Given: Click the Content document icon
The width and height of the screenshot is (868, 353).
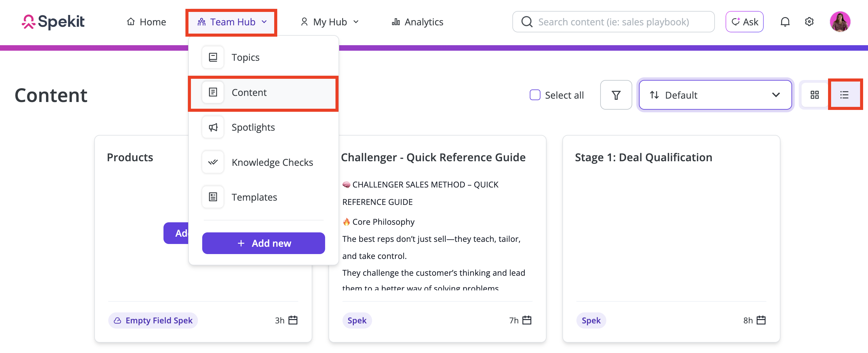Looking at the screenshot, I should coord(213,92).
